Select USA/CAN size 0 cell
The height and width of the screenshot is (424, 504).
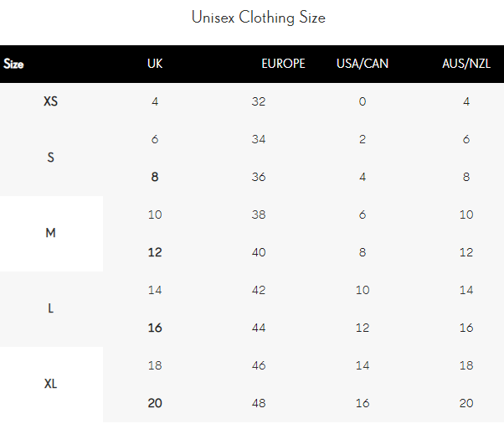click(363, 101)
